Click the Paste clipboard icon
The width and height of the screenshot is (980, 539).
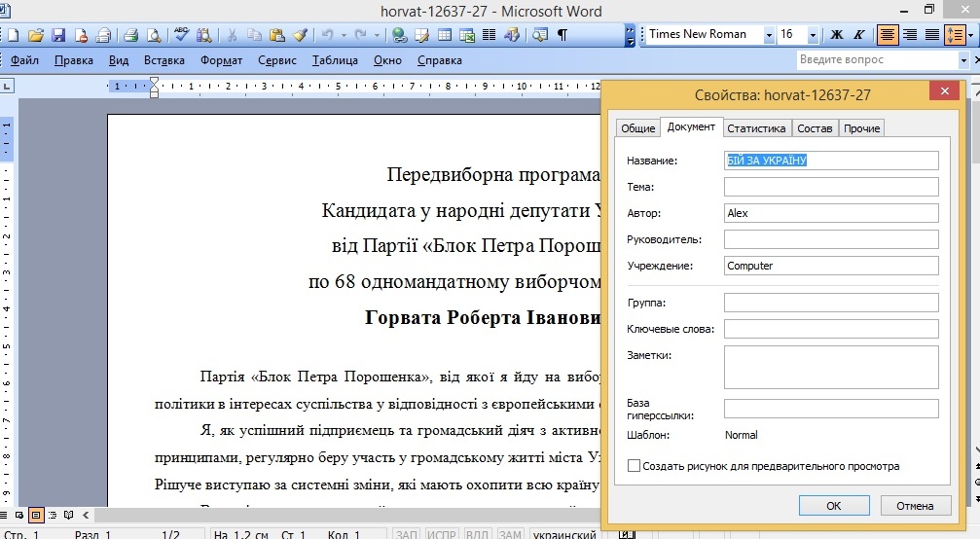[277, 35]
